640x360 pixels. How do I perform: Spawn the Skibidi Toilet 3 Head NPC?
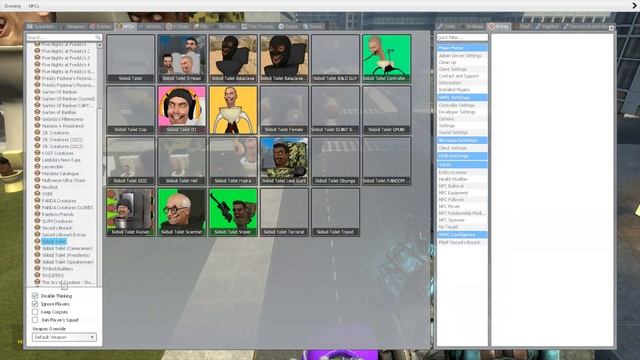coord(182,58)
